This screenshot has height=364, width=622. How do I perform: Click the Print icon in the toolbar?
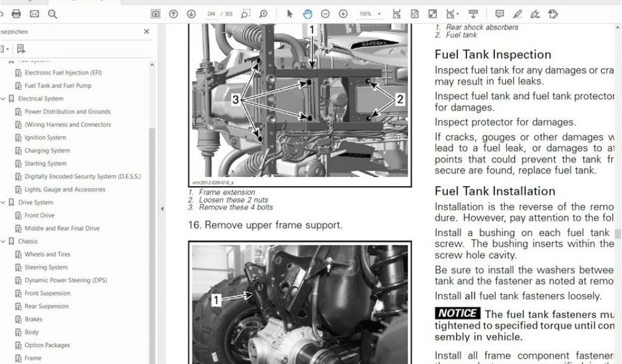[x=16, y=14]
